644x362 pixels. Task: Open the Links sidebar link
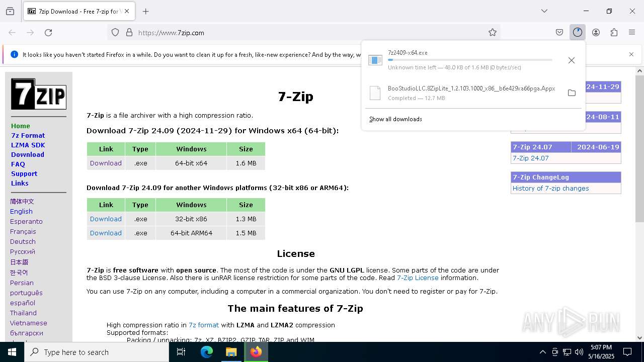click(20, 183)
